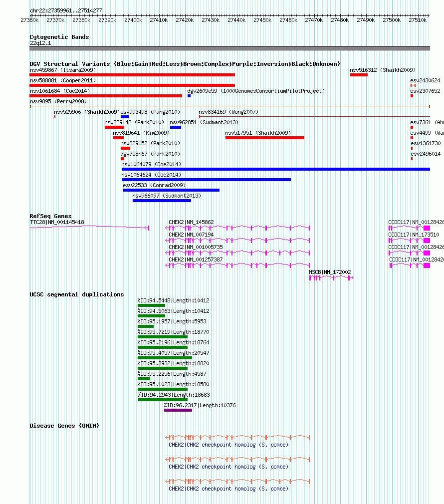The image size is (444, 504).
Task: Select nsv829148 (Park2010) variant label
Action: point(134,122)
